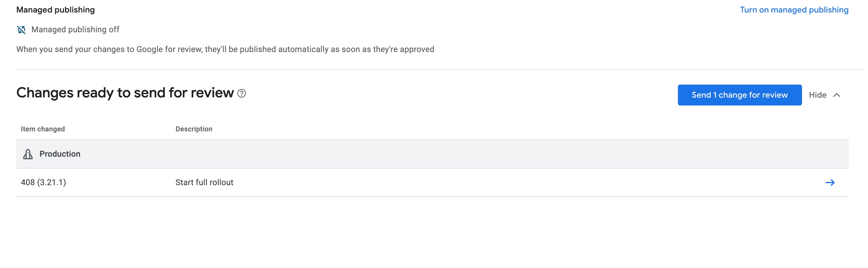Image resolution: width=868 pixels, height=268 pixels.
Task: Click the Changes ready to send for review heading
Action: [x=125, y=93]
